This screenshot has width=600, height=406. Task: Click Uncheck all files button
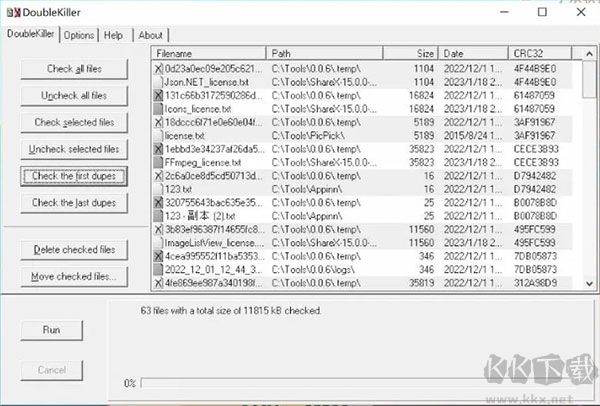(x=74, y=96)
